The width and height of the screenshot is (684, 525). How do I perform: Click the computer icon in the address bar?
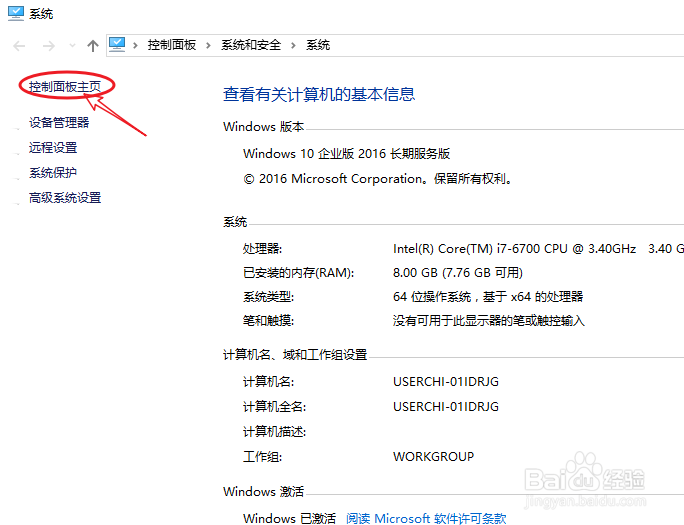(117, 44)
